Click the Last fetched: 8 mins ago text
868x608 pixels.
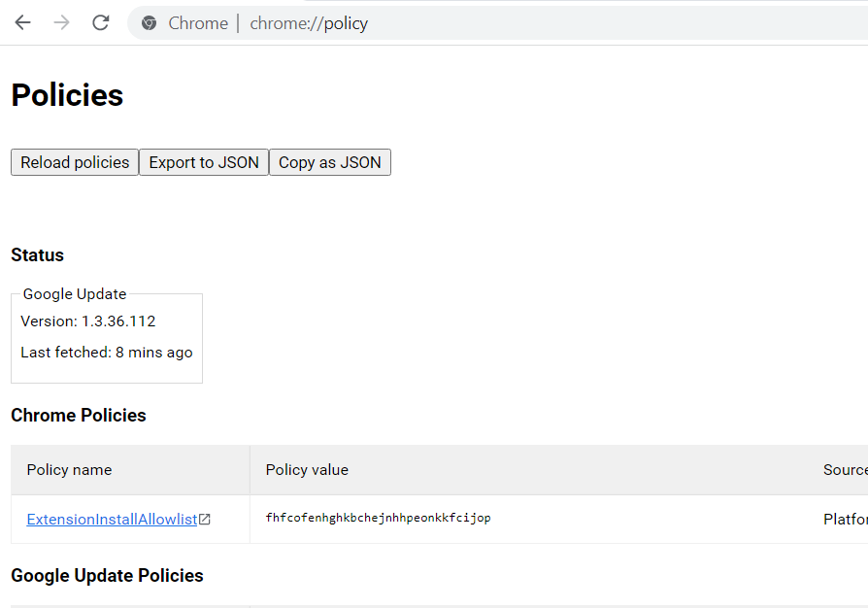point(107,353)
